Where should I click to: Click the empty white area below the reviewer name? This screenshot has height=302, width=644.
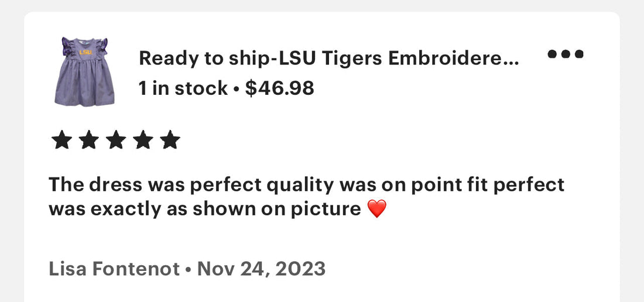pos(321,291)
